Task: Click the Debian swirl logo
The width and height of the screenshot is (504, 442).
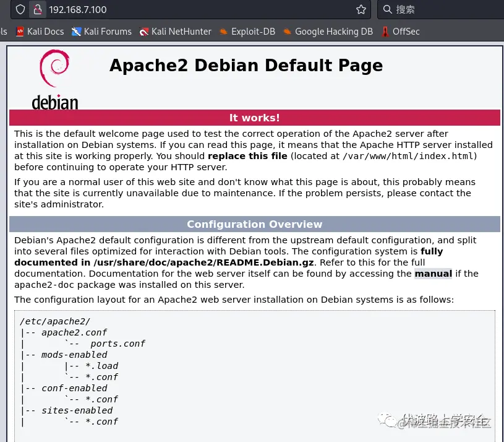Action: [x=54, y=68]
